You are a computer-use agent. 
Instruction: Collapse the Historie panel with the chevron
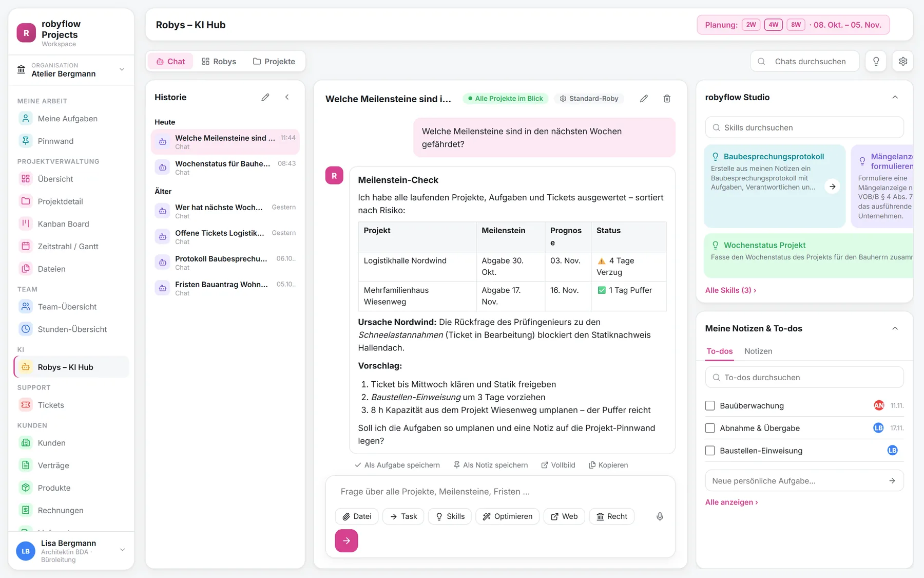tap(287, 97)
